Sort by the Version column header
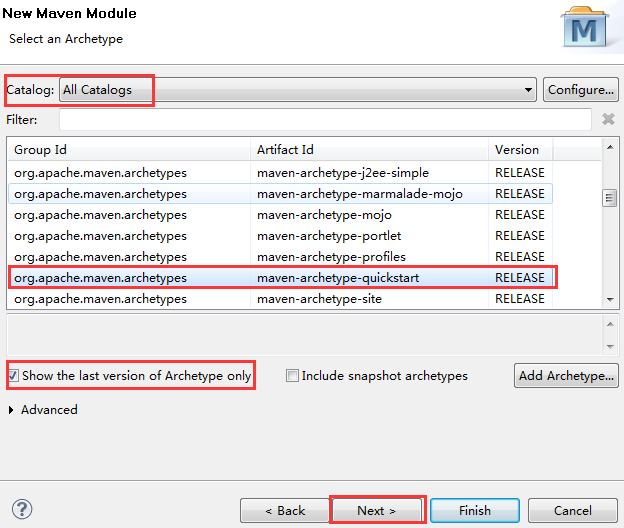 pos(521,150)
